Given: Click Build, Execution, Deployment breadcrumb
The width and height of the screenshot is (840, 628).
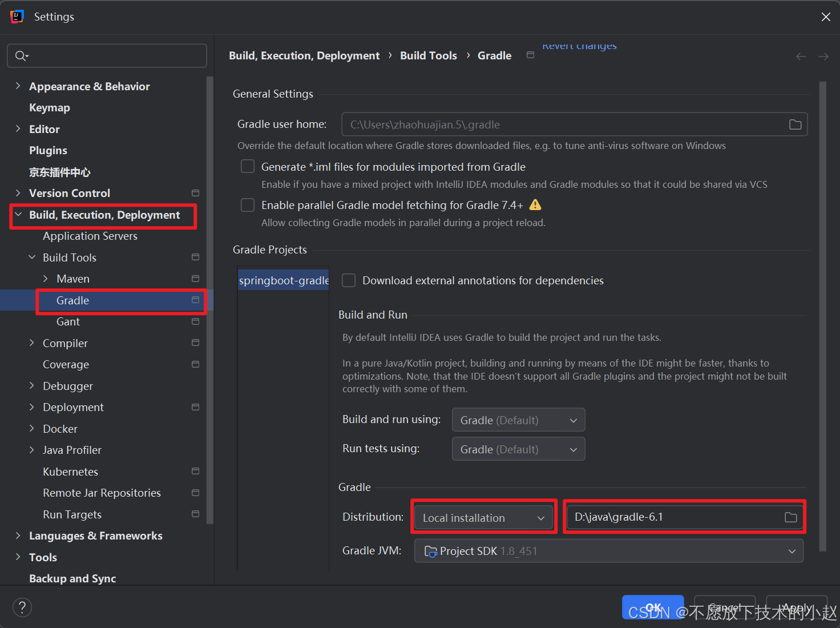Looking at the screenshot, I should point(304,55).
